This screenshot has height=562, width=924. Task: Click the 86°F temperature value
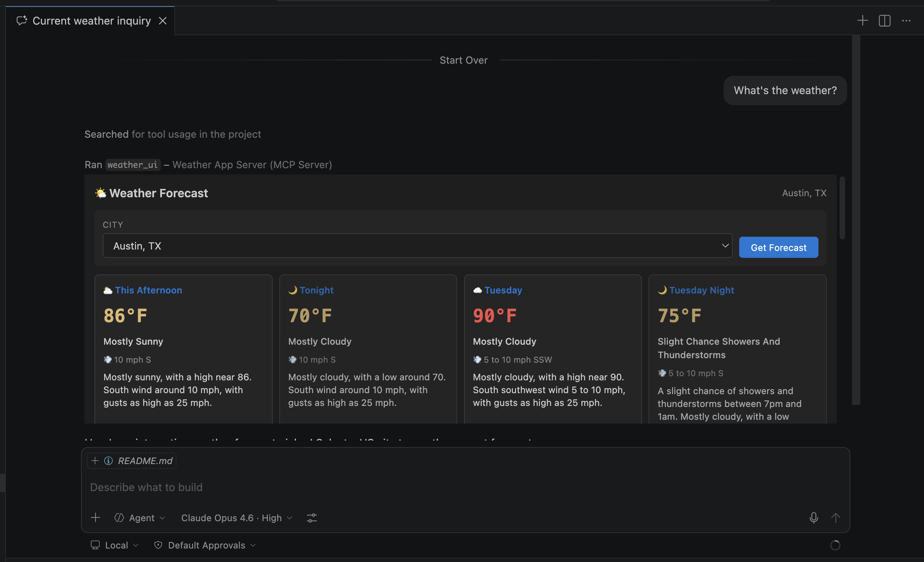pos(125,315)
